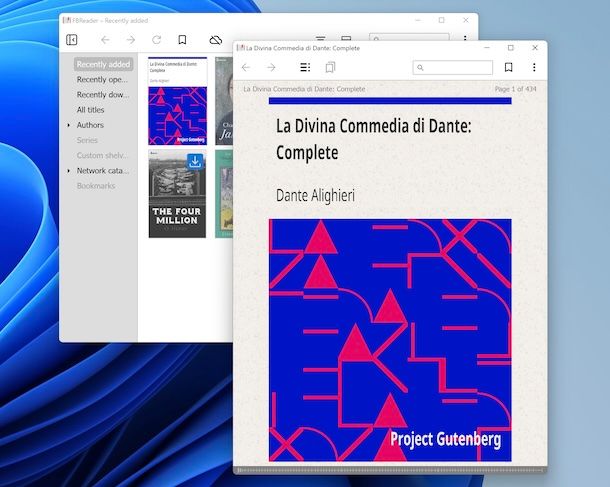Click the download badge on The Four Million
610x487 pixels.
coord(195,161)
